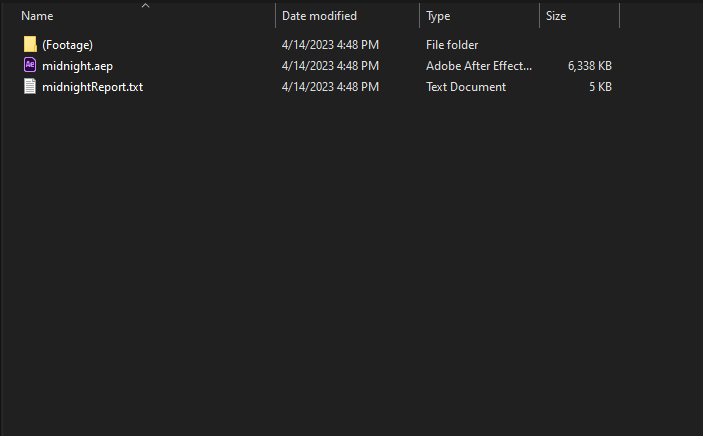This screenshot has width=703, height=436.
Task: Sort by the Date modified column header
Action: pyautogui.click(x=319, y=16)
